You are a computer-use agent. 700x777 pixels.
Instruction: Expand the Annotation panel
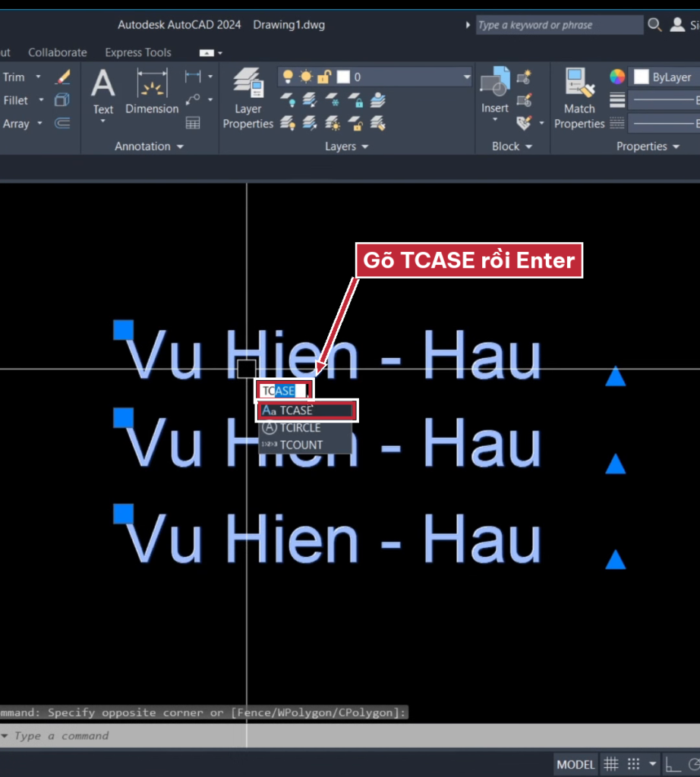point(150,146)
